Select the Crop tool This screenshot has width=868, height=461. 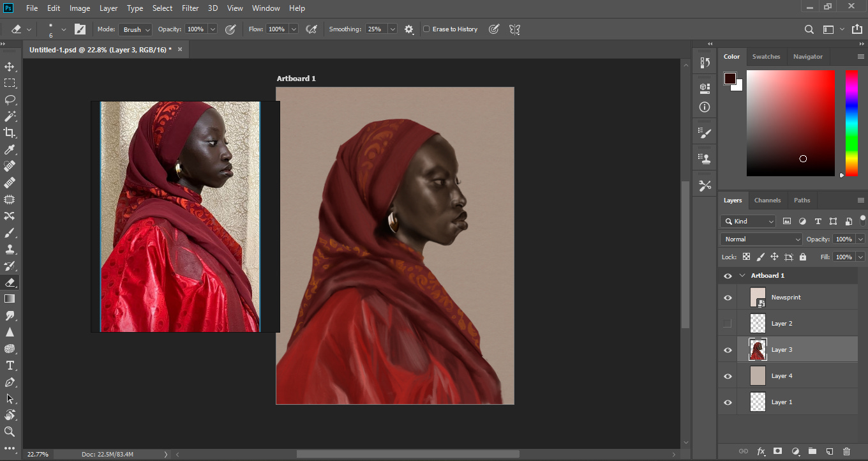(x=10, y=133)
